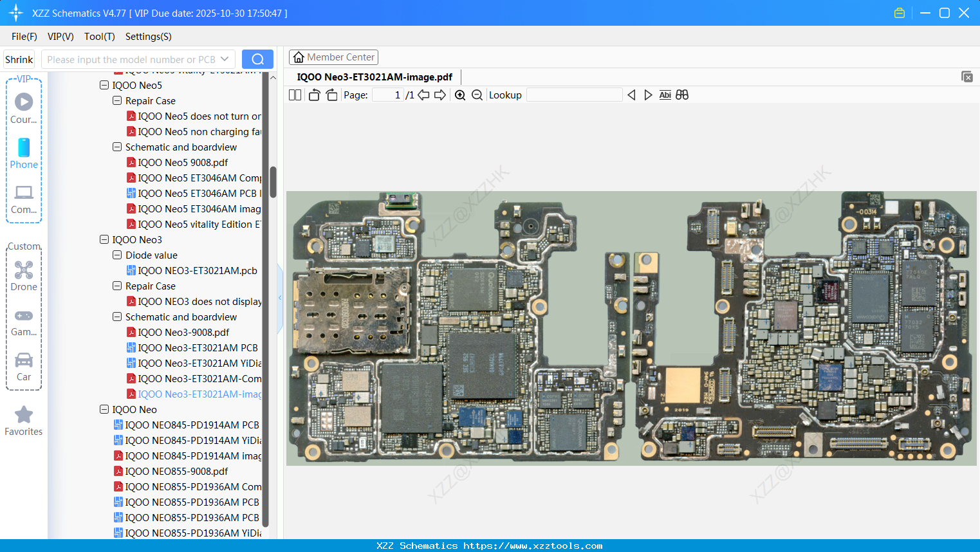Viewport: 980px width, 552px height.
Task: Collapse the Diode value folder
Action: (x=117, y=255)
